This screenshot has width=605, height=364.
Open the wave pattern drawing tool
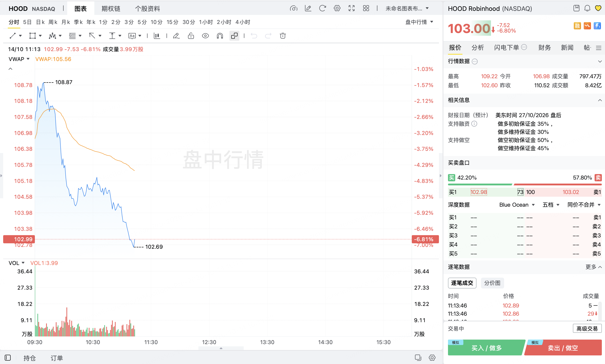pyautogui.click(x=52, y=36)
